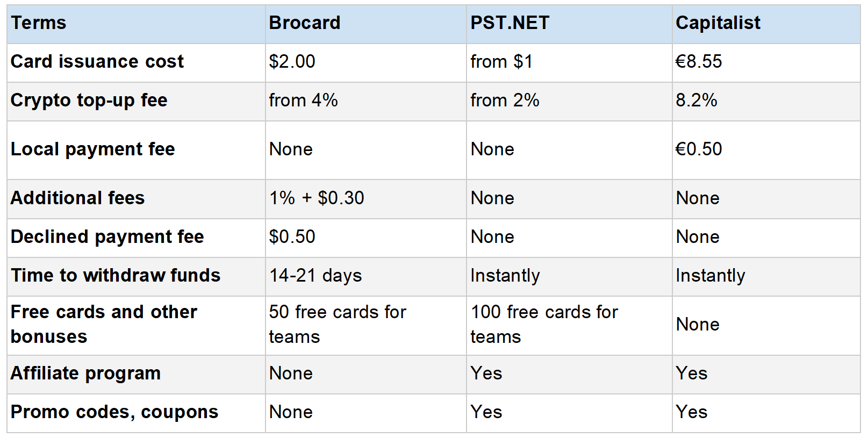Select the Capitalist €8.55 cell
This screenshot has width=868, height=438.
click(766, 63)
